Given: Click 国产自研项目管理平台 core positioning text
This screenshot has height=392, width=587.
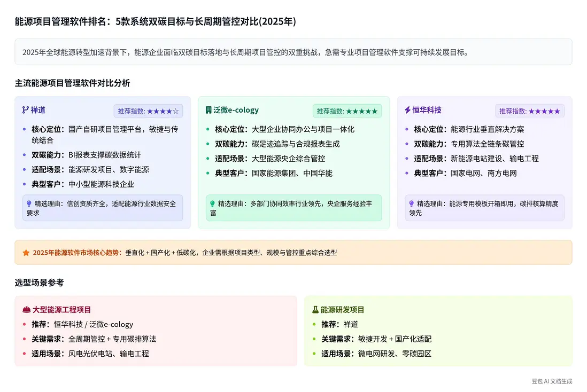Looking at the screenshot, I should coord(105,135).
